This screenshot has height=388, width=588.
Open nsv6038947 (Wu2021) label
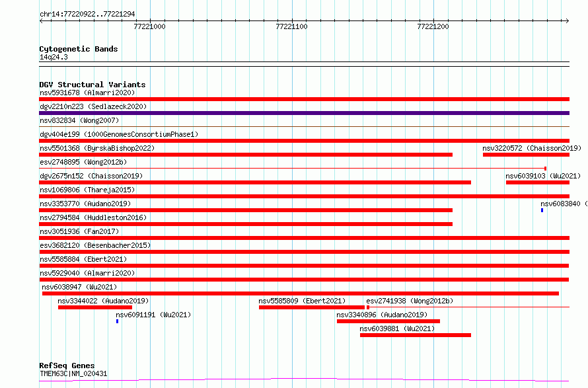tap(79, 287)
